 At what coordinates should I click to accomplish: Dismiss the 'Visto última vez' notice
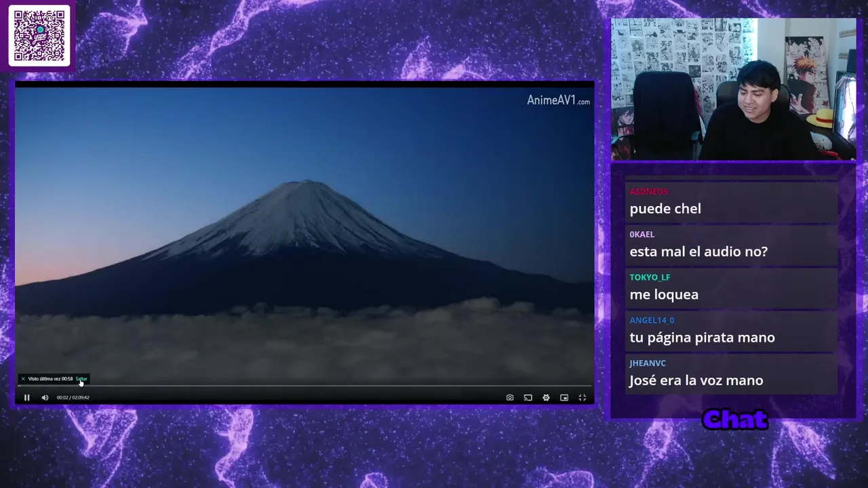pyautogui.click(x=23, y=379)
